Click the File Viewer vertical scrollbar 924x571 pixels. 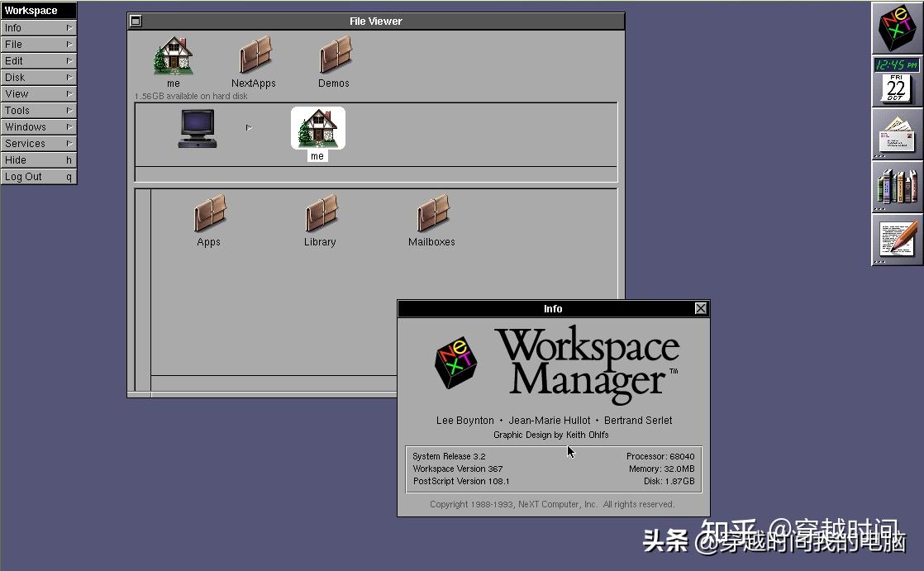pos(143,289)
